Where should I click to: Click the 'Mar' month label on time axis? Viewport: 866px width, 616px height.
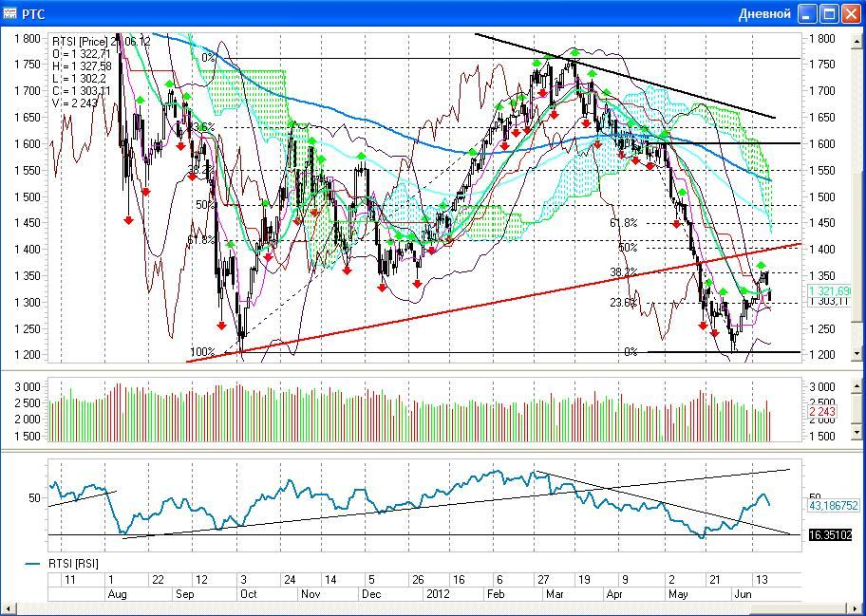coord(554,594)
